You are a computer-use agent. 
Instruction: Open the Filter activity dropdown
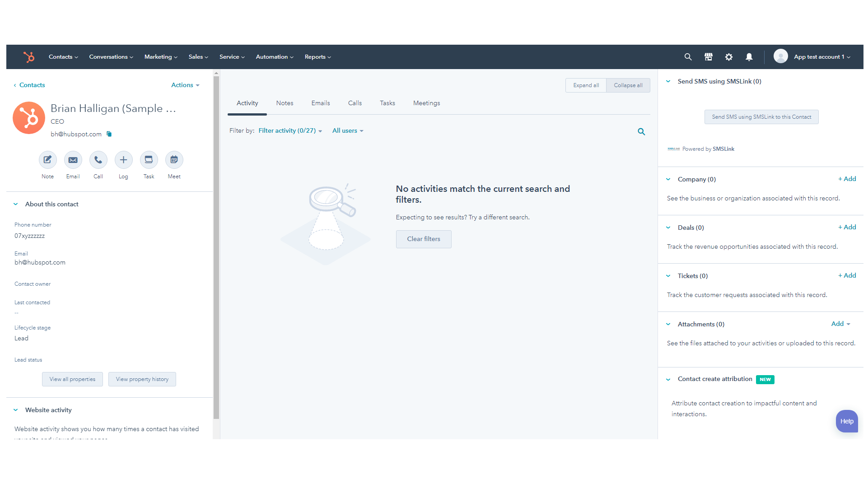coord(290,131)
